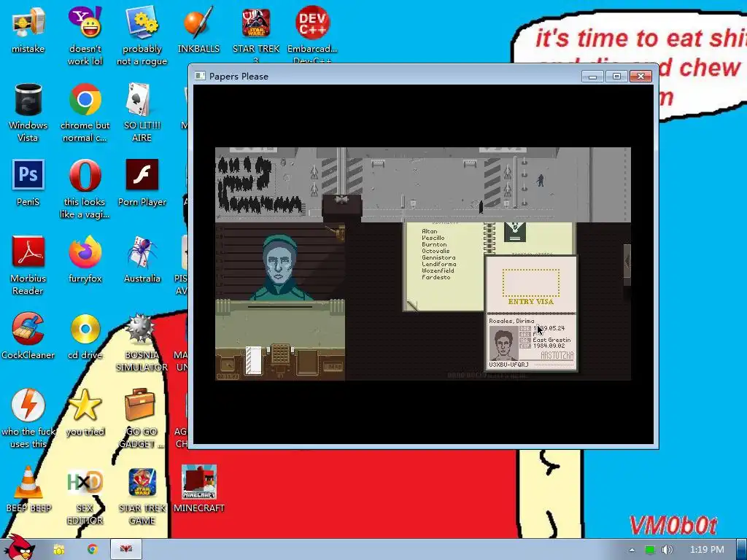Click the traveler's face in the booth
This screenshot has width=747, height=560.
coord(279,265)
